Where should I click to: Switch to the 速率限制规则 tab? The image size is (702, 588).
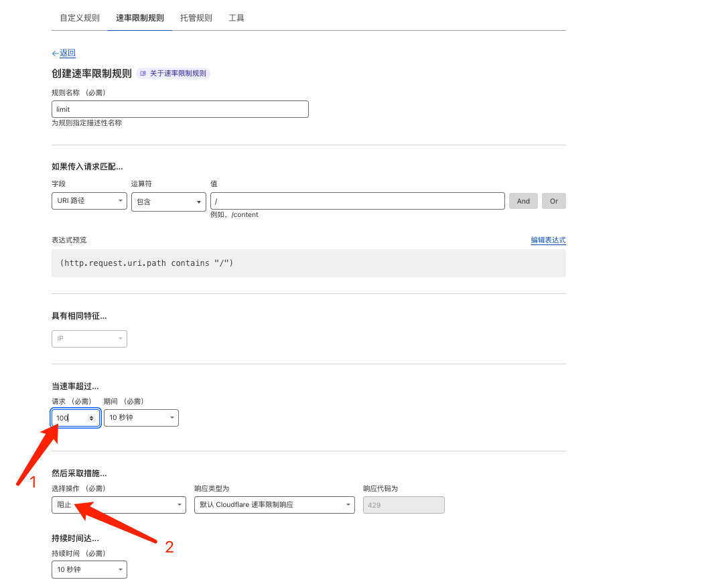(140, 18)
